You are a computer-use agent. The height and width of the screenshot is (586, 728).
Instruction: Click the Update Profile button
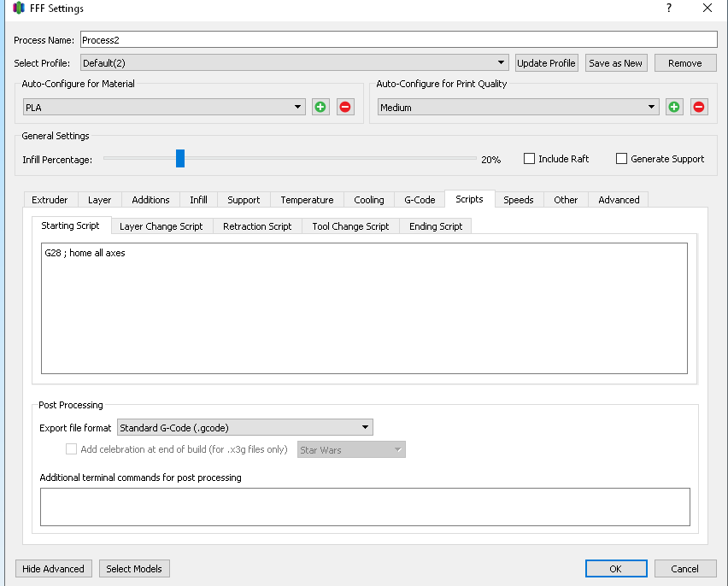click(x=547, y=63)
